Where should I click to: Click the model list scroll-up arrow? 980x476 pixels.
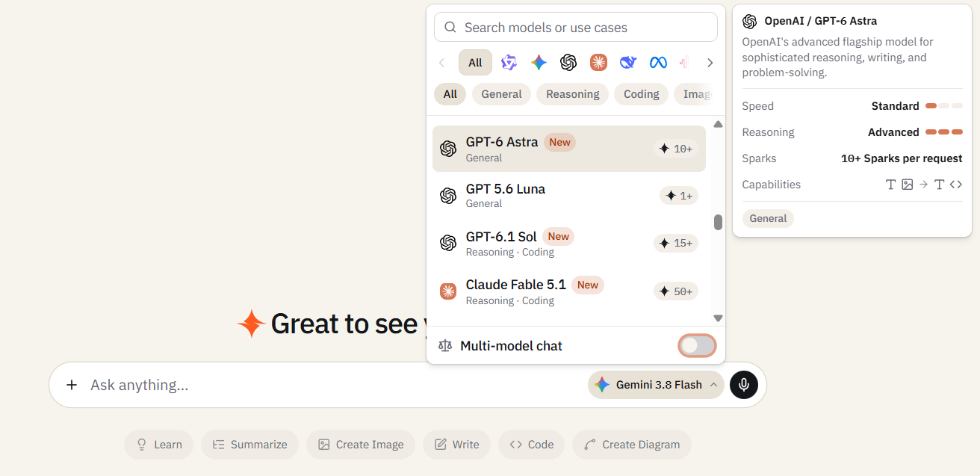(x=718, y=124)
